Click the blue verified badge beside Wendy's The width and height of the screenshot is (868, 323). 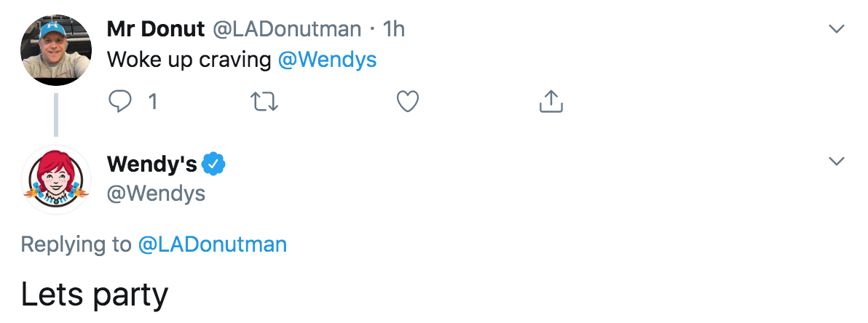point(213,164)
